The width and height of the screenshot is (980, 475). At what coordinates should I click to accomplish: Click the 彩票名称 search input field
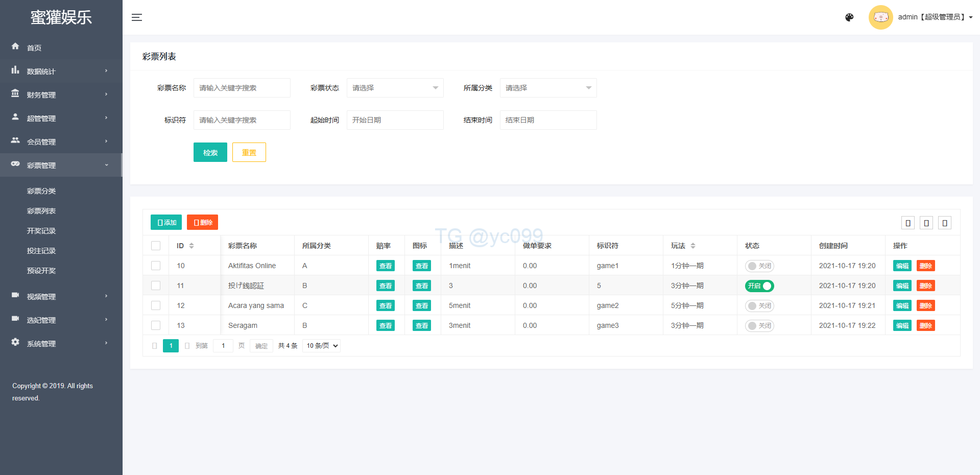coord(242,88)
